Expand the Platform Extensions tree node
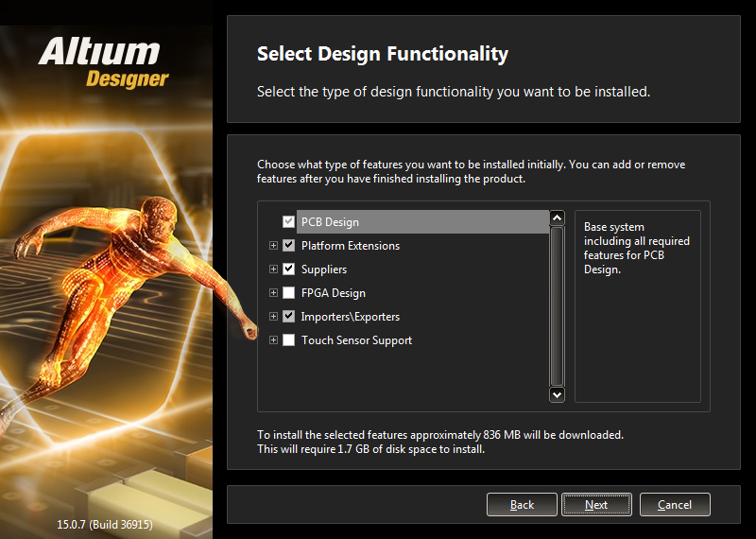756x539 pixels. tap(273, 246)
